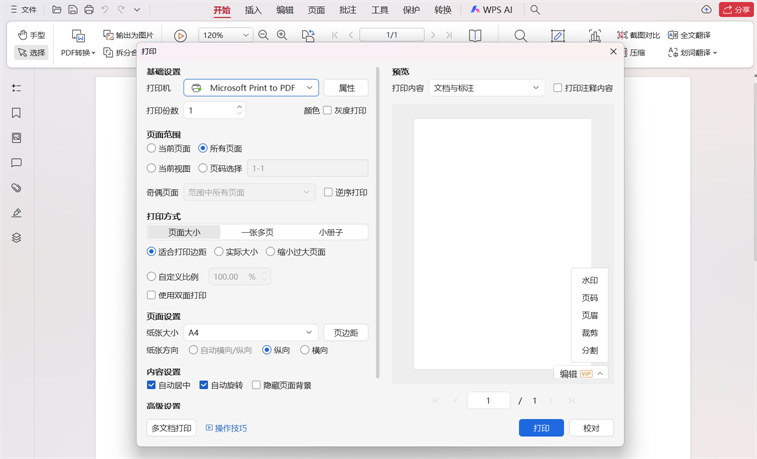Click the preview page number field
Viewport: 757px width, 459px height.
[488, 401]
